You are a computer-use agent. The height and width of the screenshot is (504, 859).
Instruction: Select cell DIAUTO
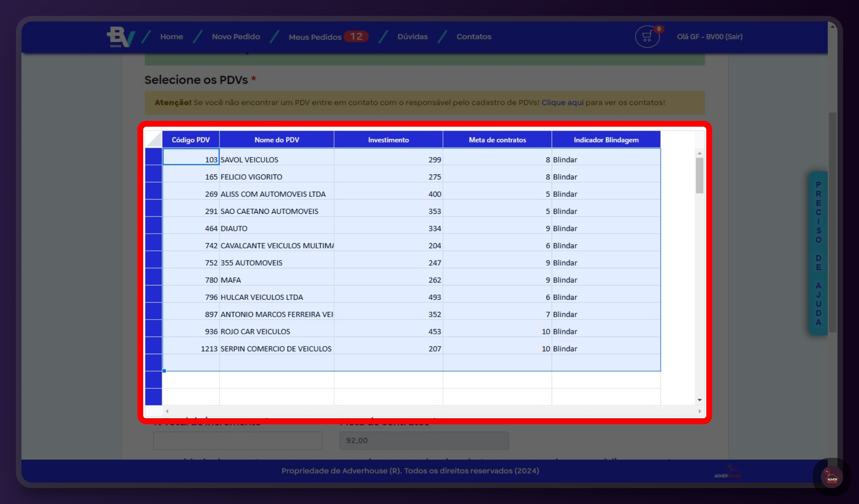pos(277,225)
